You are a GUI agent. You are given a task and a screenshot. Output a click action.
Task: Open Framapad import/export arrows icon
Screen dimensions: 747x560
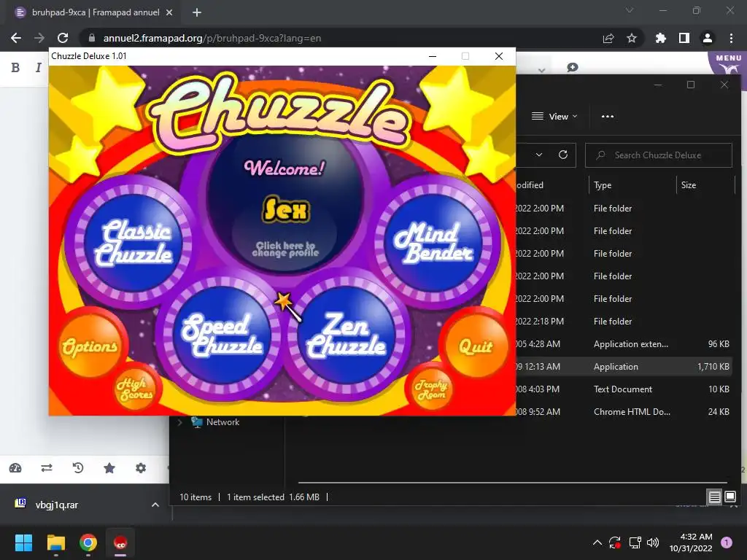point(47,468)
